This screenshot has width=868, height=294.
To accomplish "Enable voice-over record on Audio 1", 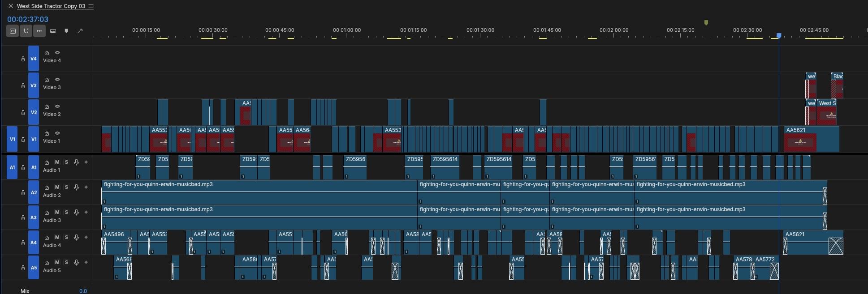I will 76,162.
